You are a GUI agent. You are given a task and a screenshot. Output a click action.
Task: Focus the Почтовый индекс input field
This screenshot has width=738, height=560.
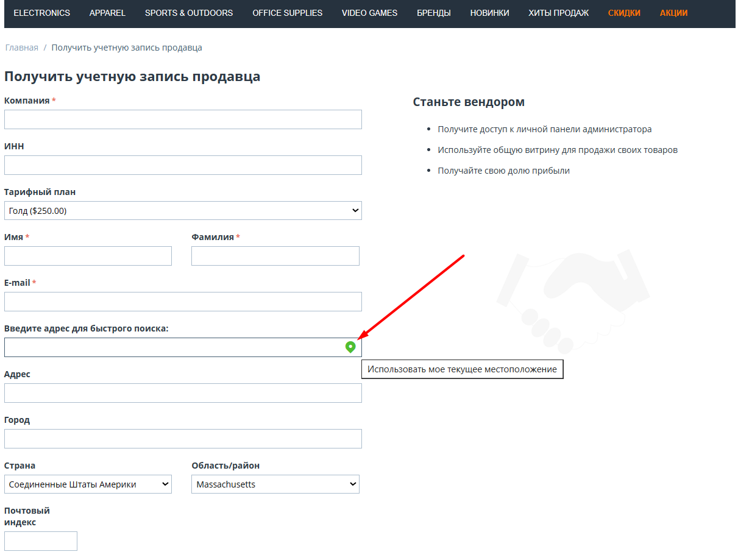(x=41, y=541)
